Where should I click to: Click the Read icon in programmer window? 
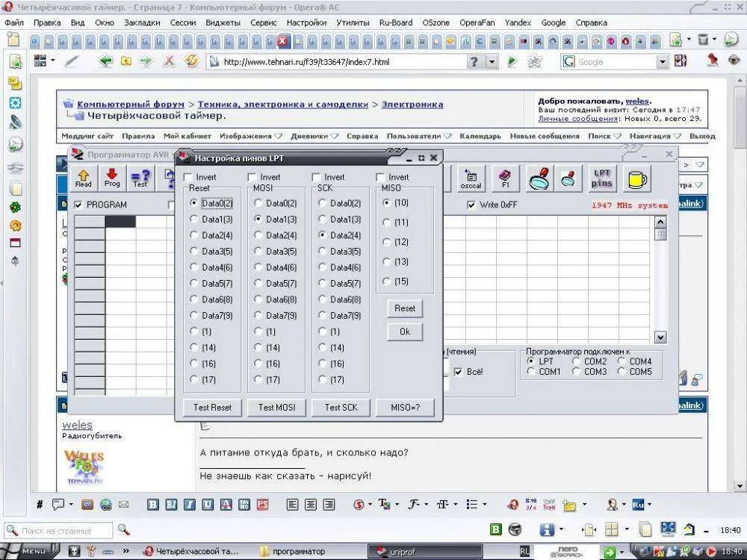pyautogui.click(x=84, y=178)
